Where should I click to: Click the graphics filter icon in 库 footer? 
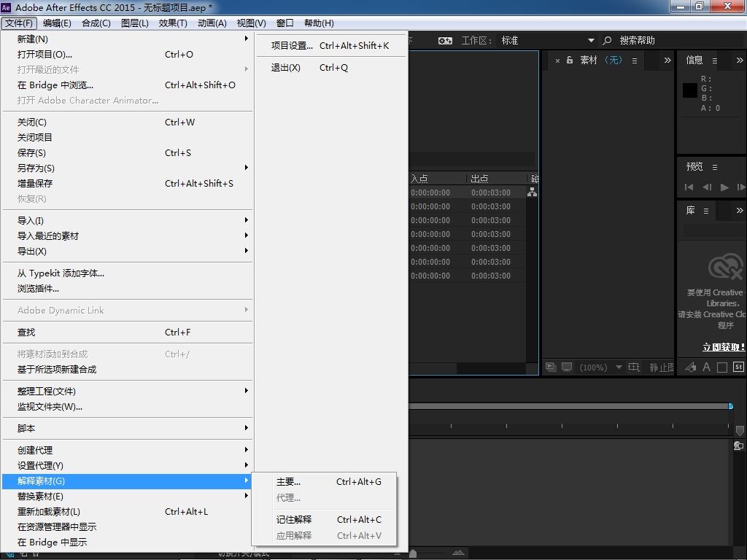tap(690, 367)
